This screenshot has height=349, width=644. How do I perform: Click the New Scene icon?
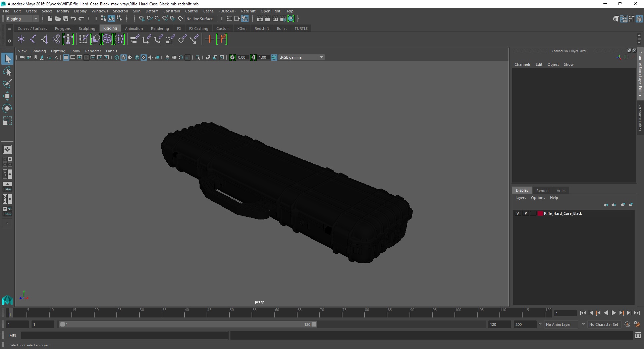[50, 19]
